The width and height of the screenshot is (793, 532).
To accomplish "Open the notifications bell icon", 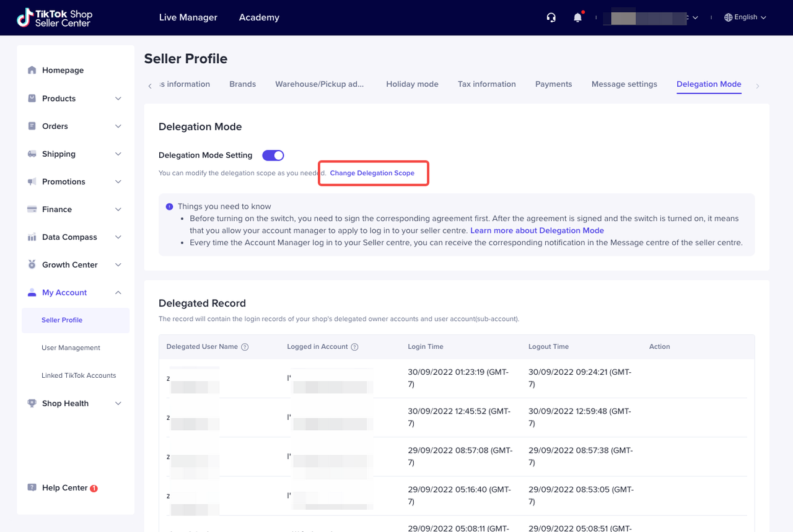I will coord(577,17).
